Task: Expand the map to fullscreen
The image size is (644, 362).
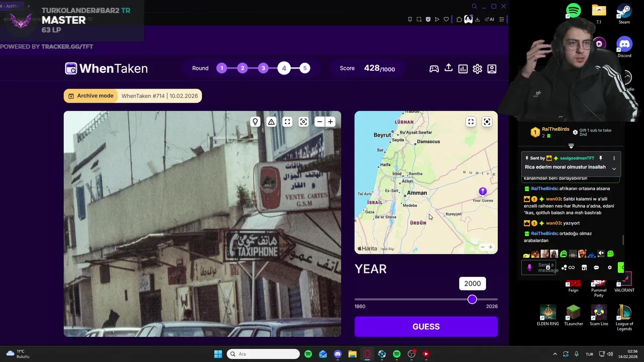Action: pyautogui.click(x=471, y=122)
